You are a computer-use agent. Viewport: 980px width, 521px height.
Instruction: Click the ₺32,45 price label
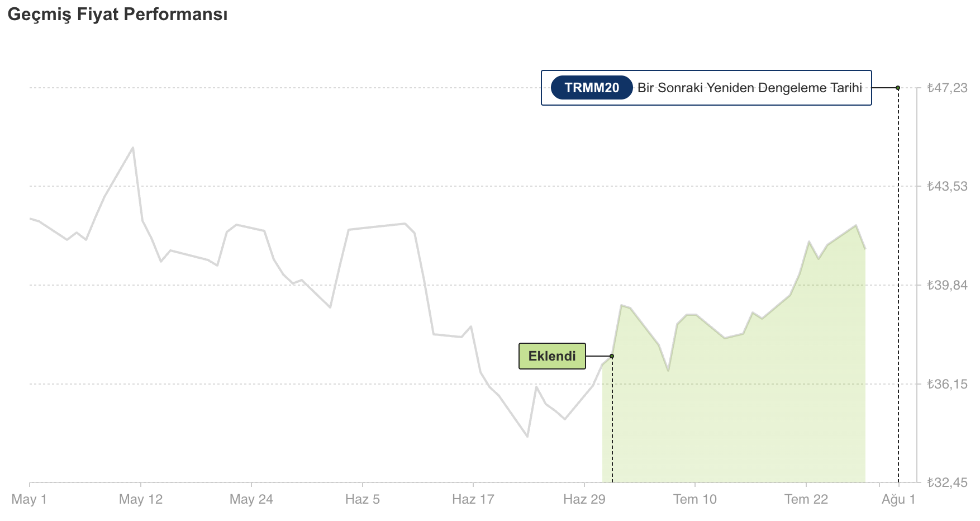[948, 482]
